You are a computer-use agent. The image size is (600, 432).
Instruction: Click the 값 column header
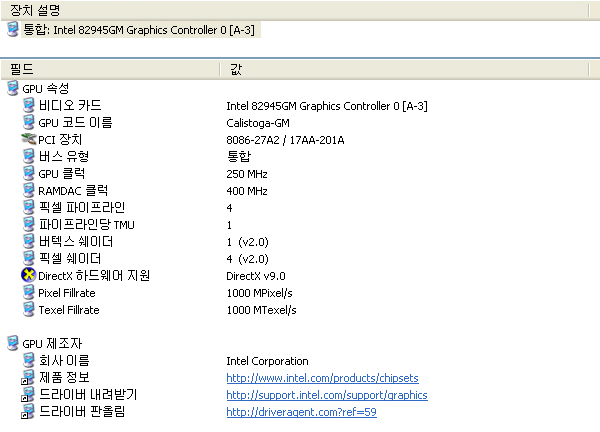point(404,69)
